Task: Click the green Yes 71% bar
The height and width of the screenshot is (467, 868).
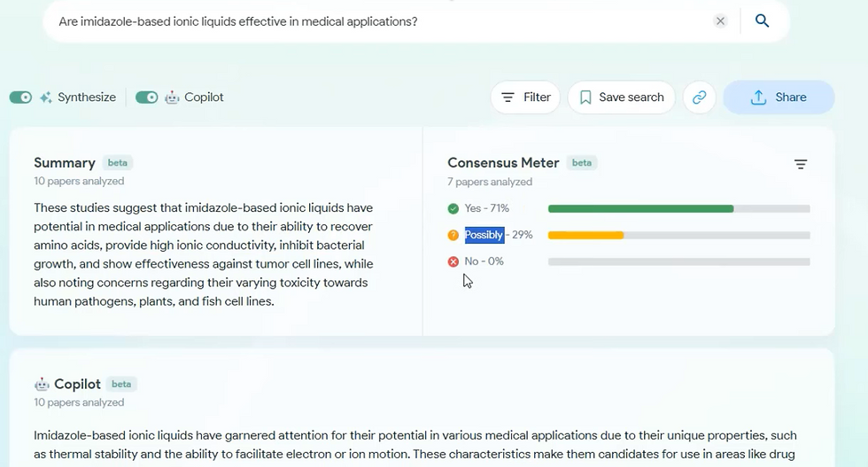Action: [640, 209]
